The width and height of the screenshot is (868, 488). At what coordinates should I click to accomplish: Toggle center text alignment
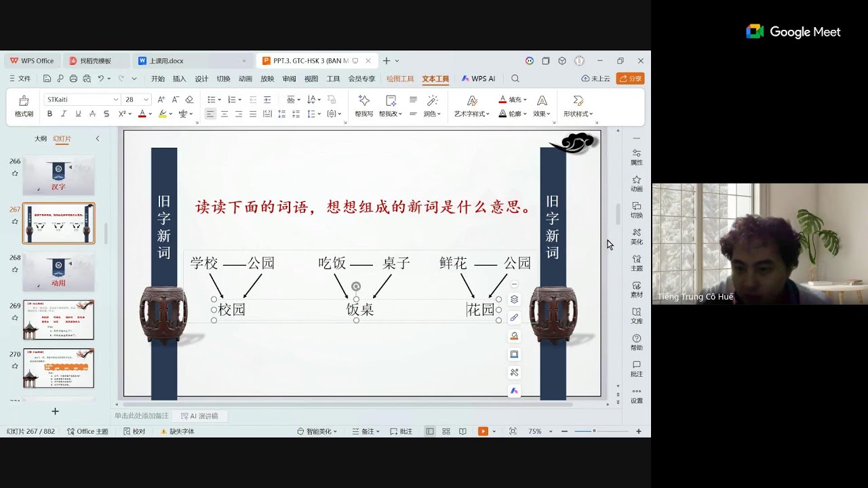pos(224,114)
